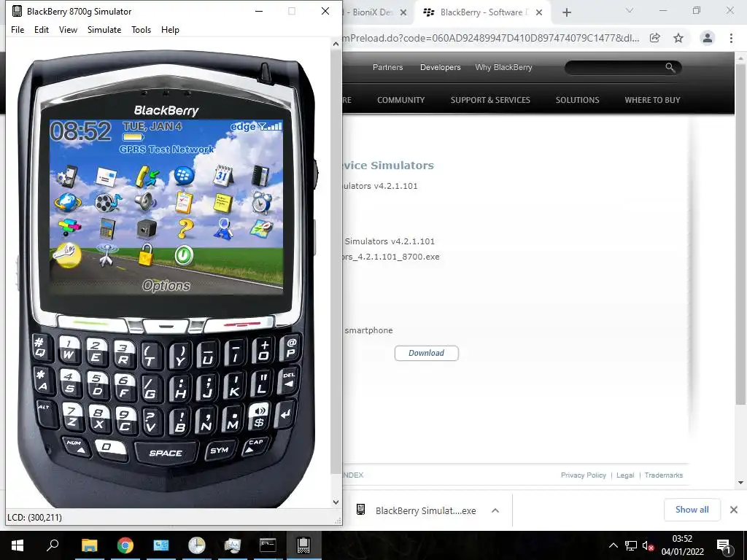Image resolution: width=747 pixels, height=560 pixels.
Task: Launch BlackBerry Messenger blue bubble icon
Action: pyautogui.click(x=184, y=176)
